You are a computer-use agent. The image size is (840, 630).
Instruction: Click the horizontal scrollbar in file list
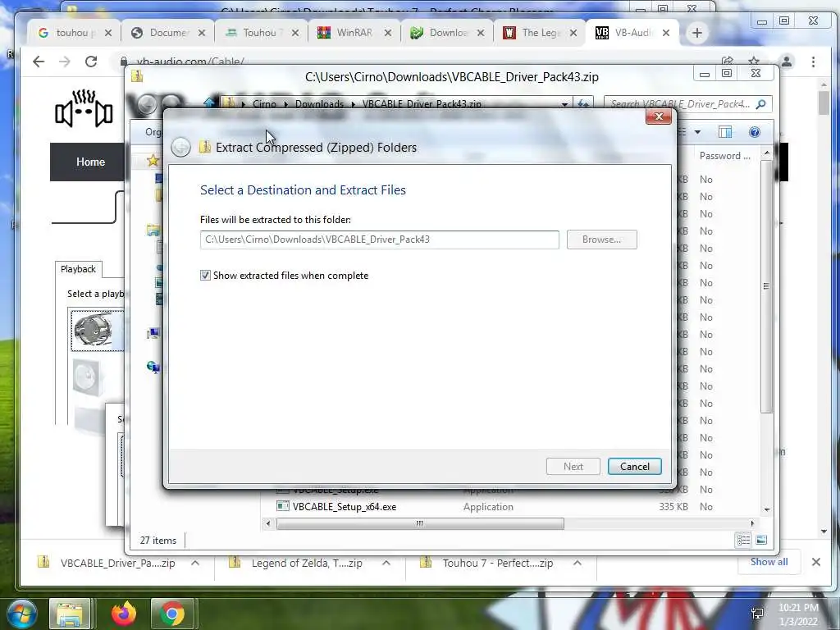coord(419,523)
